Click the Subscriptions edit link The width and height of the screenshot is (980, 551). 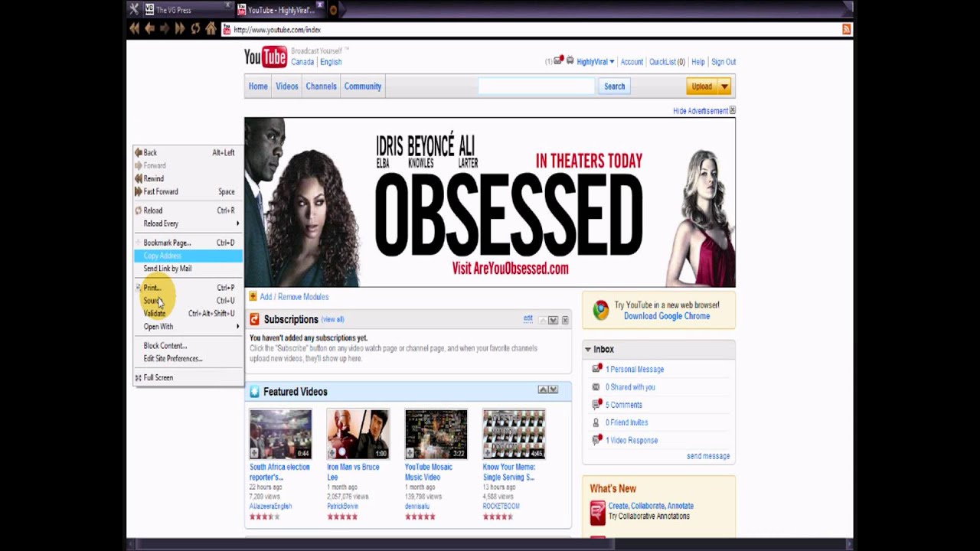coord(528,318)
